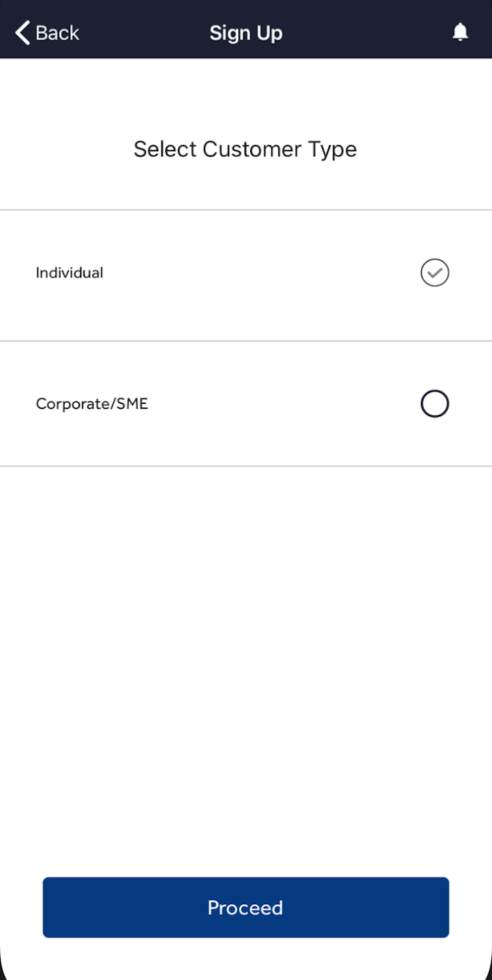The height and width of the screenshot is (980, 492).
Task: Click the empty circle icon beside Corporate/SME
Action: coord(434,404)
